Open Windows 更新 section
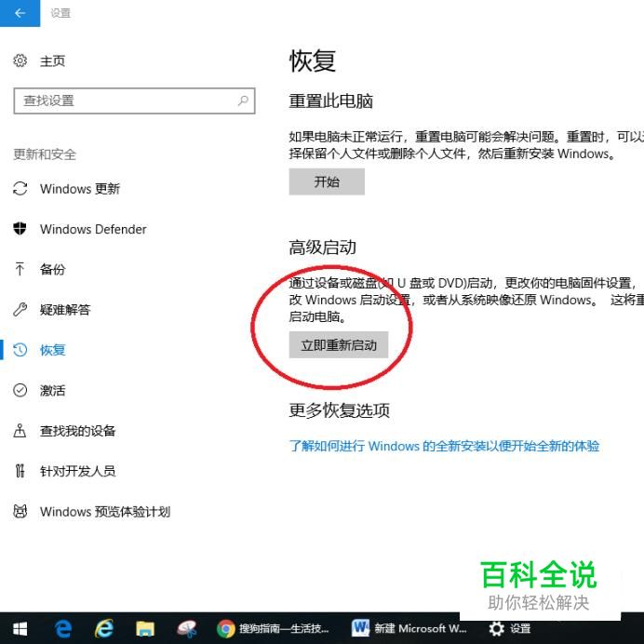Viewport: 644px width, 644px height. [x=80, y=189]
